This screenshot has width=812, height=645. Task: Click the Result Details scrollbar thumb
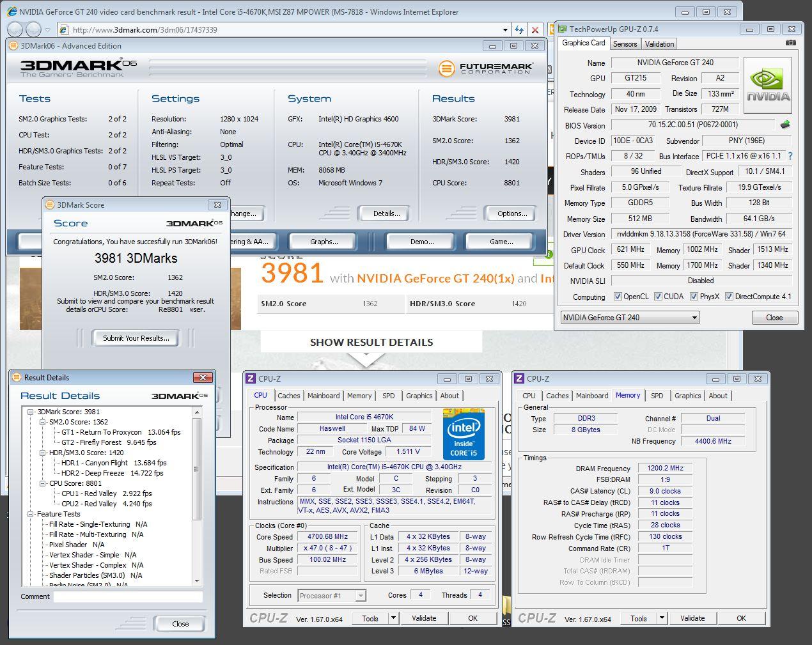[x=197, y=469]
